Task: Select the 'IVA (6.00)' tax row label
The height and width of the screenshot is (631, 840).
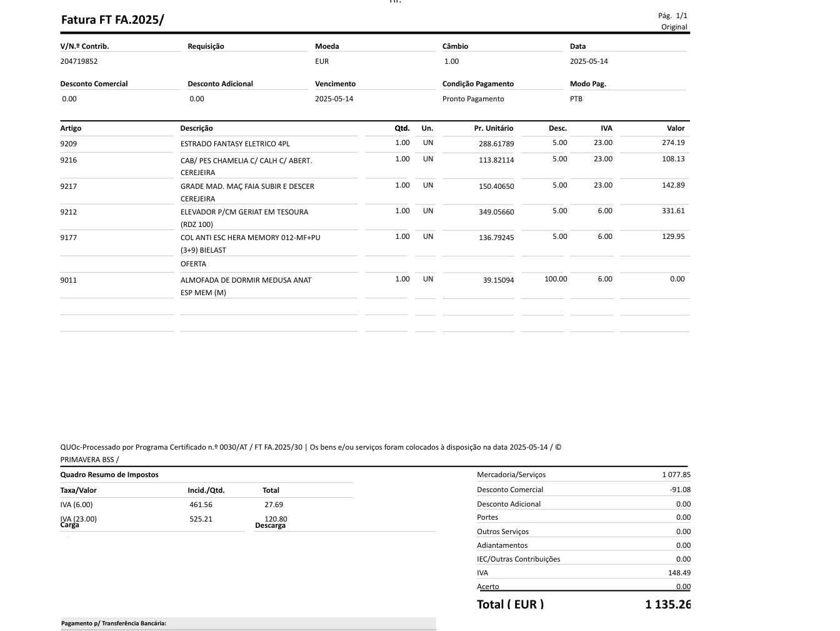Action: [x=76, y=505]
